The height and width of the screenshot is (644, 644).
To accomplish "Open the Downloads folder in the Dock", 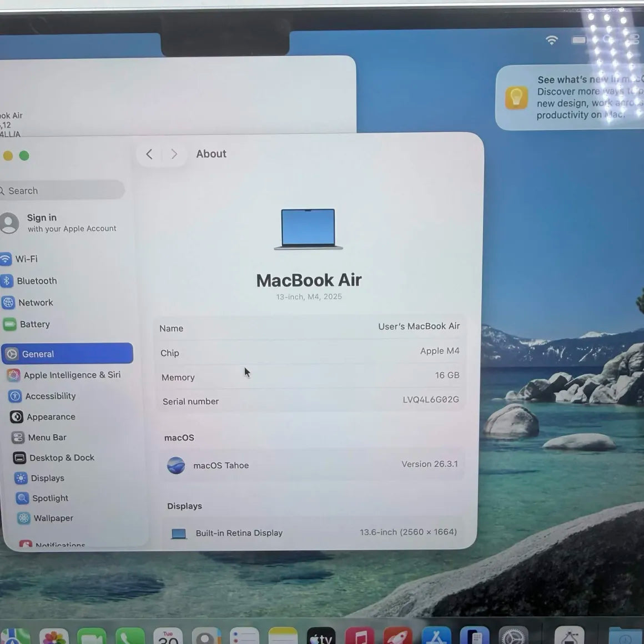I will click(x=626, y=636).
